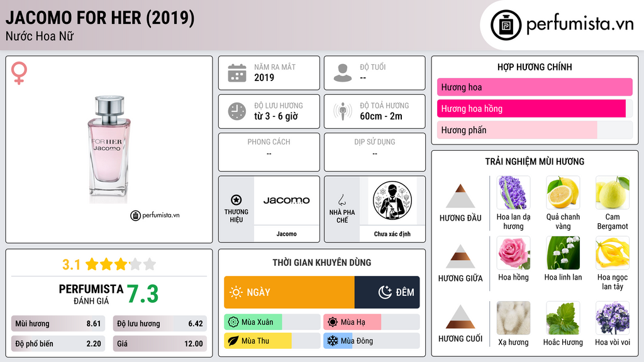Click the Mùa Thu season bar

(x=272, y=341)
